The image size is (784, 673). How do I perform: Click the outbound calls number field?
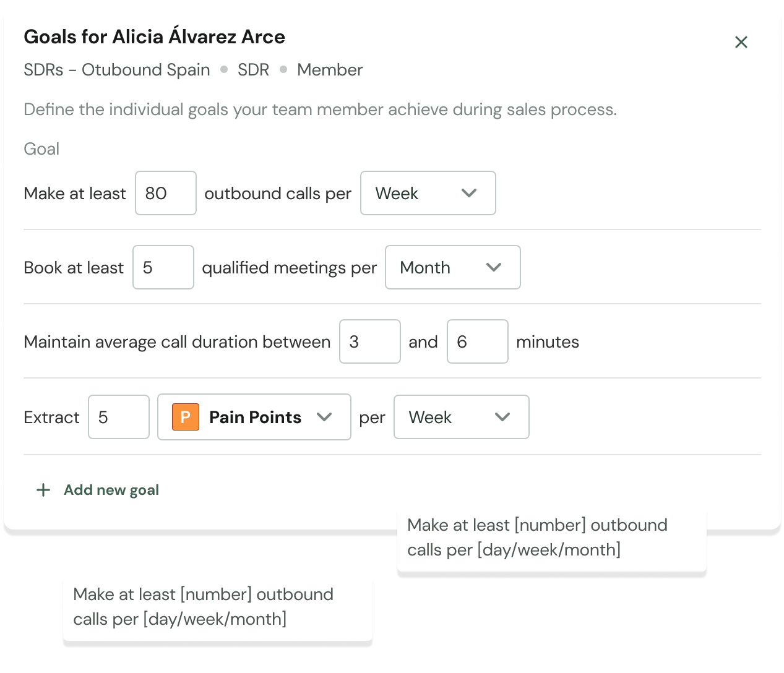pyautogui.click(x=165, y=193)
